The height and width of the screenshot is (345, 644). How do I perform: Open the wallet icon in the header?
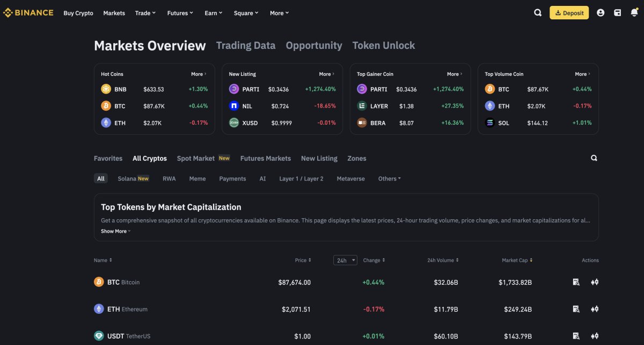coord(618,13)
